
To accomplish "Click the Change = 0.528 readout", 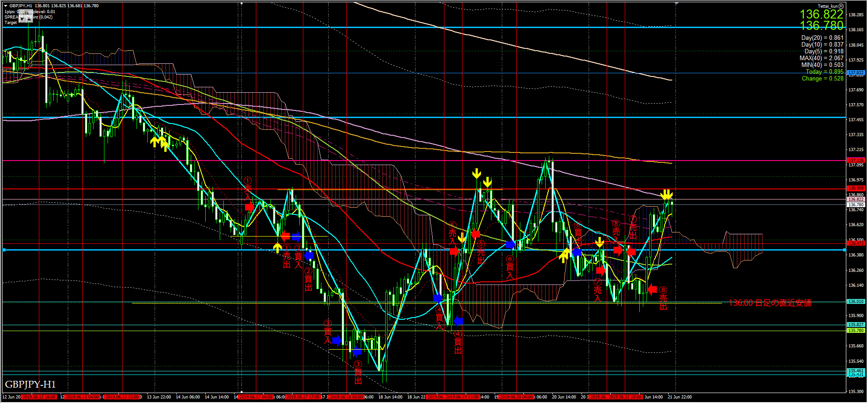I will [823, 79].
